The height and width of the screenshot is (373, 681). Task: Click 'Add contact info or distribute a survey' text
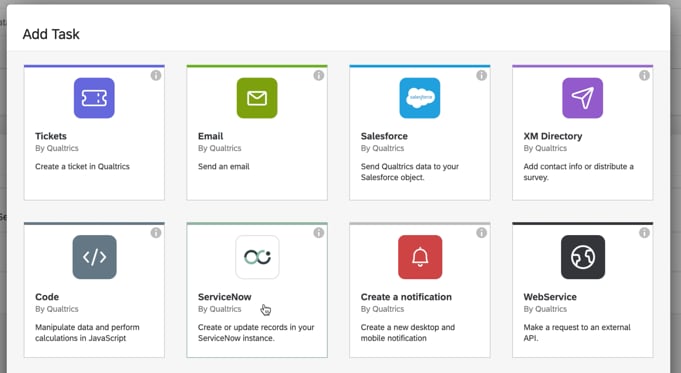click(x=579, y=172)
